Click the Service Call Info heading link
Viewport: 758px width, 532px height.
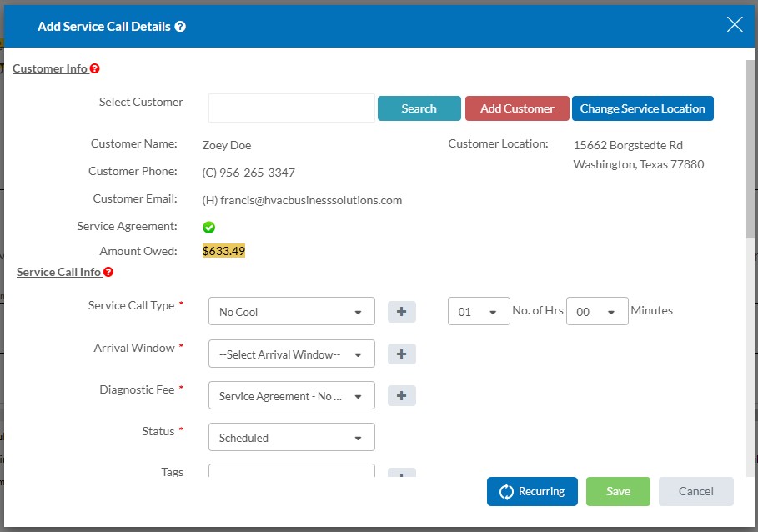58,272
